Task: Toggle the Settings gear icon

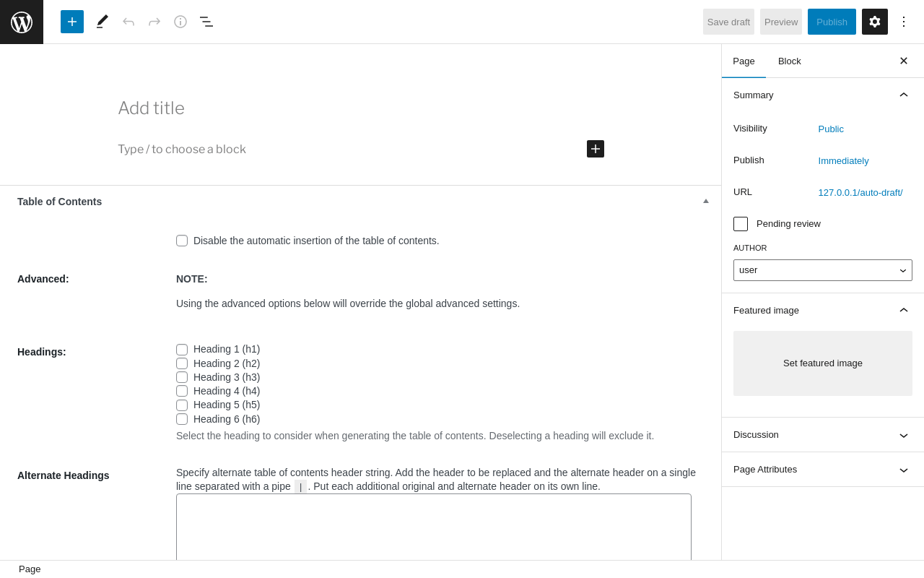Action: click(x=875, y=22)
